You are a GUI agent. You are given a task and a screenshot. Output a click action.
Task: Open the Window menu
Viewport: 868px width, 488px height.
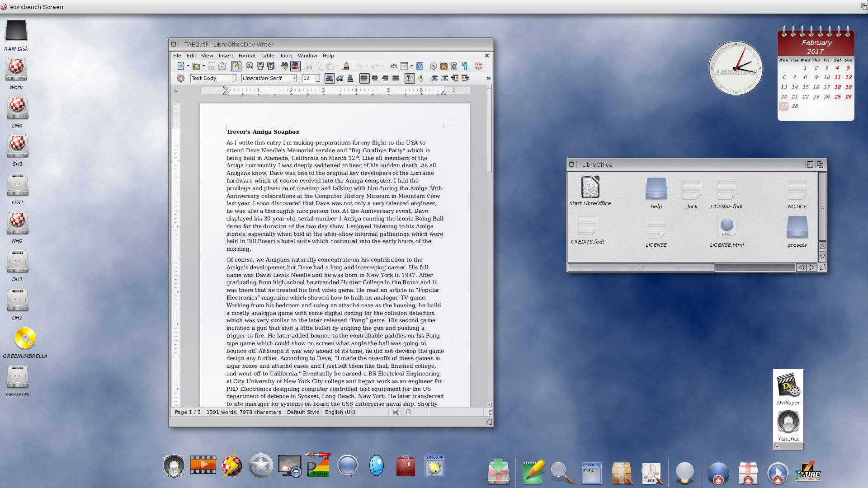coord(307,56)
